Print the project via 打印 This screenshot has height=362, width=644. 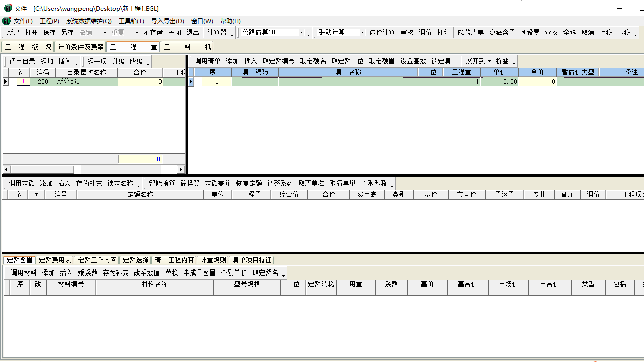coord(443,32)
